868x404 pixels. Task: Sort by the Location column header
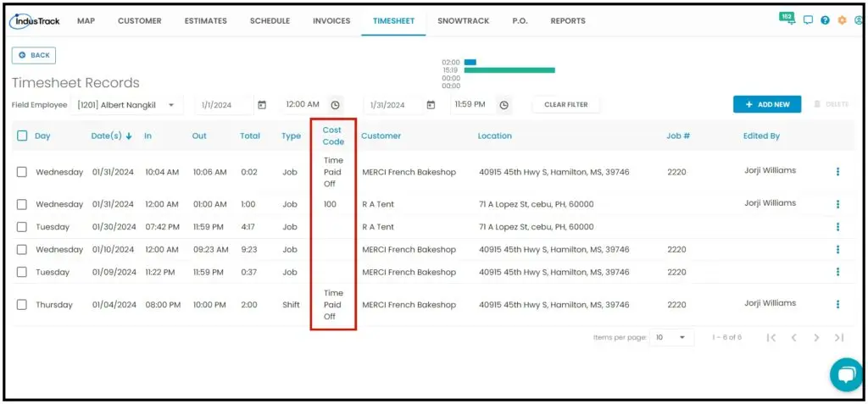495,136
